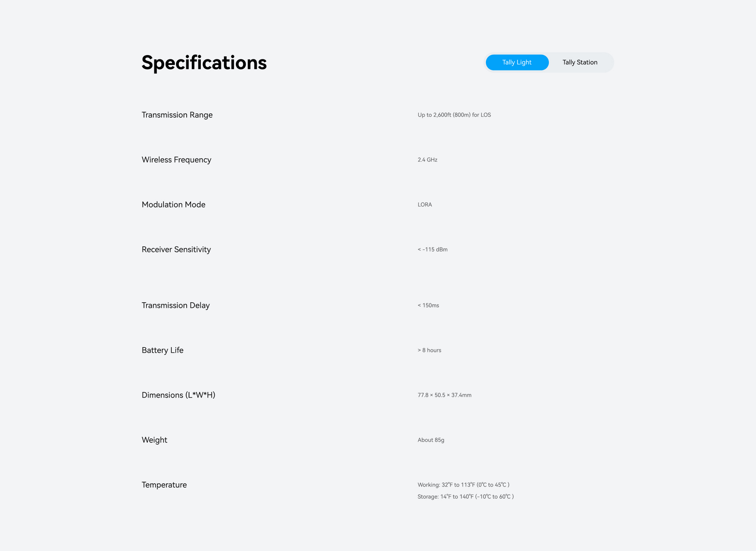This screenshot has height=551, width=756.
Task: Click the Transmission Range label
Action: tap(177, 115)
